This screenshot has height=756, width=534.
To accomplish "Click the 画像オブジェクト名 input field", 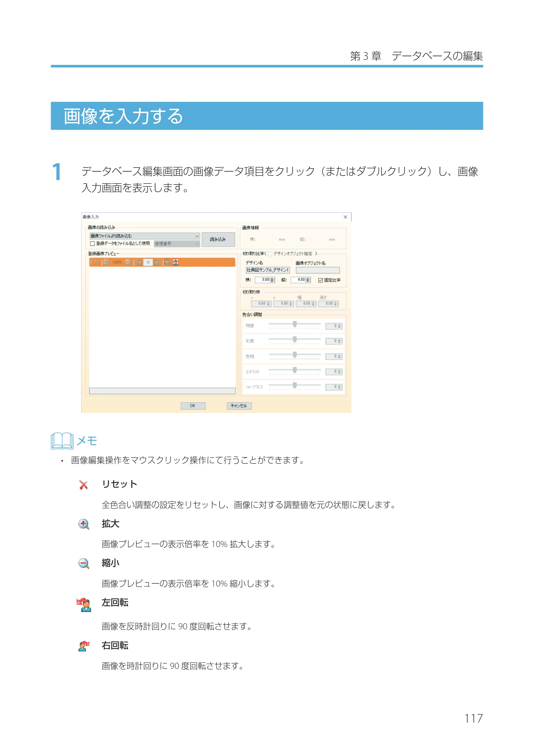I will 317,270.
